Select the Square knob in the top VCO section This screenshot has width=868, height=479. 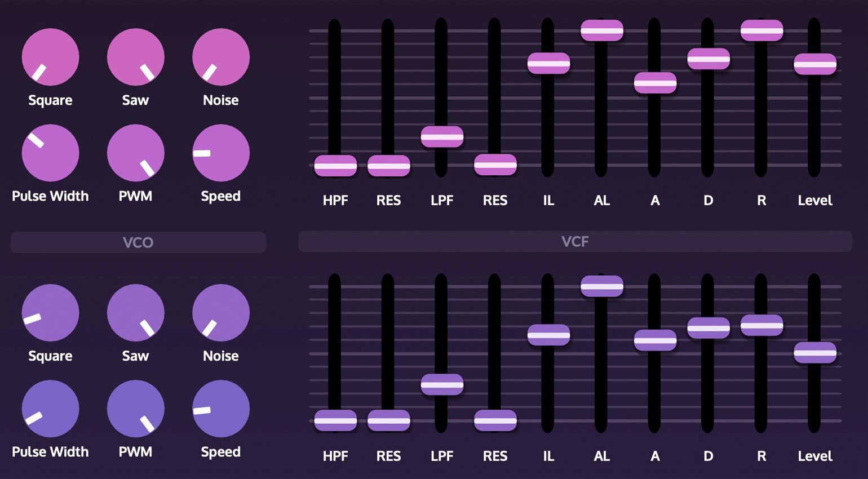(50, 56)
